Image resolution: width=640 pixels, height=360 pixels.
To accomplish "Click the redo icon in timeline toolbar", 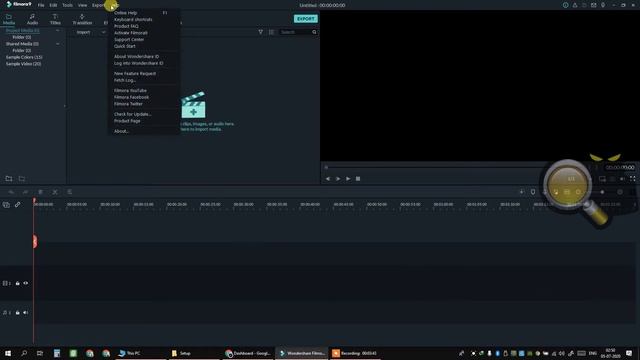I will coord(25,192).
